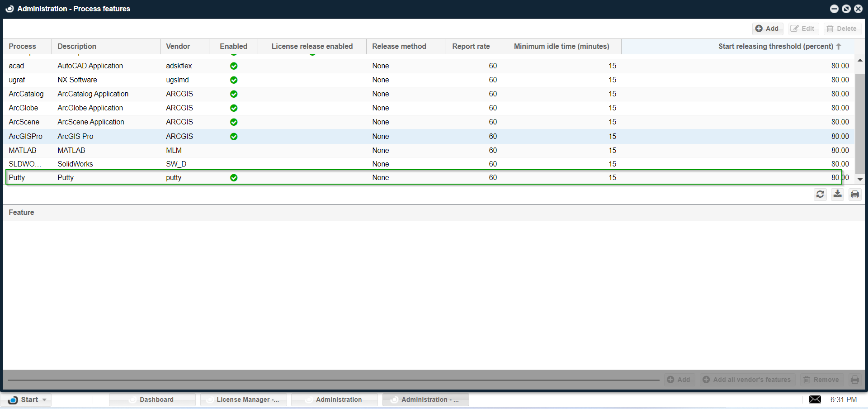Sort by the Report rate column header

coord(471,47)
